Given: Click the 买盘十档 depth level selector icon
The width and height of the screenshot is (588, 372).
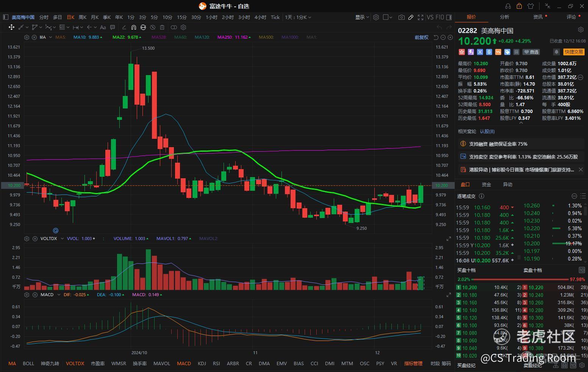Looking at the screenshot, I should click(582, 270).
